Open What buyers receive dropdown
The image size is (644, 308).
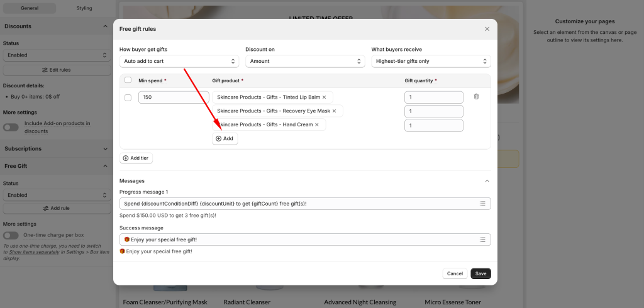431,61
